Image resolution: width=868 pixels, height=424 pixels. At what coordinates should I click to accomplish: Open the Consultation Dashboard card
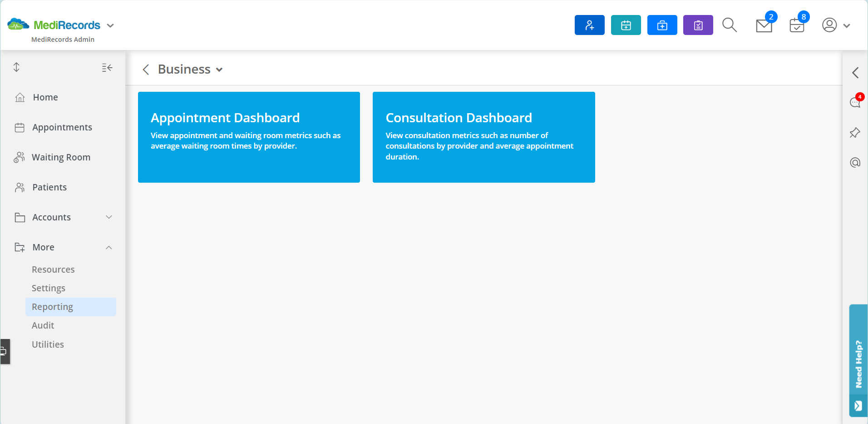coord(483,137)
